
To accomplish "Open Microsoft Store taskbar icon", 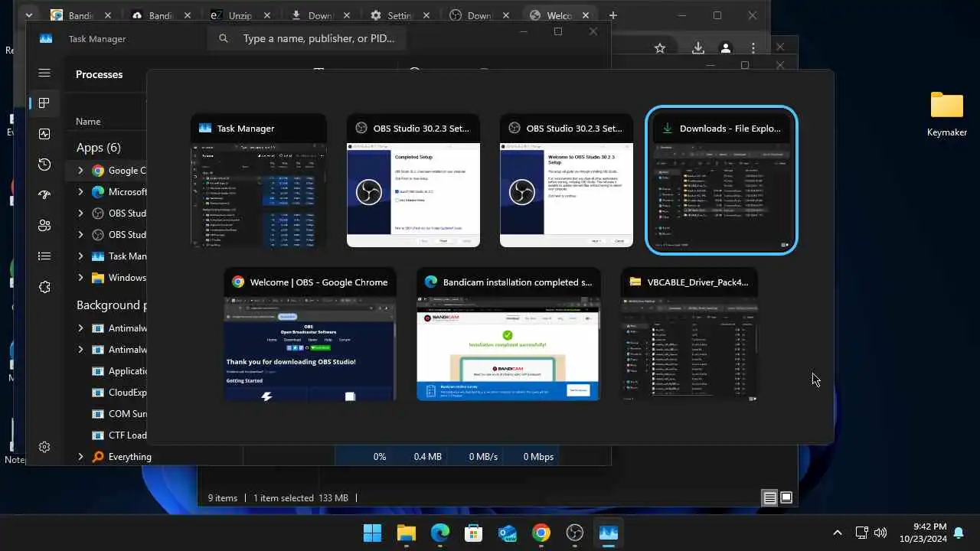I will click(x=473, y=533).
